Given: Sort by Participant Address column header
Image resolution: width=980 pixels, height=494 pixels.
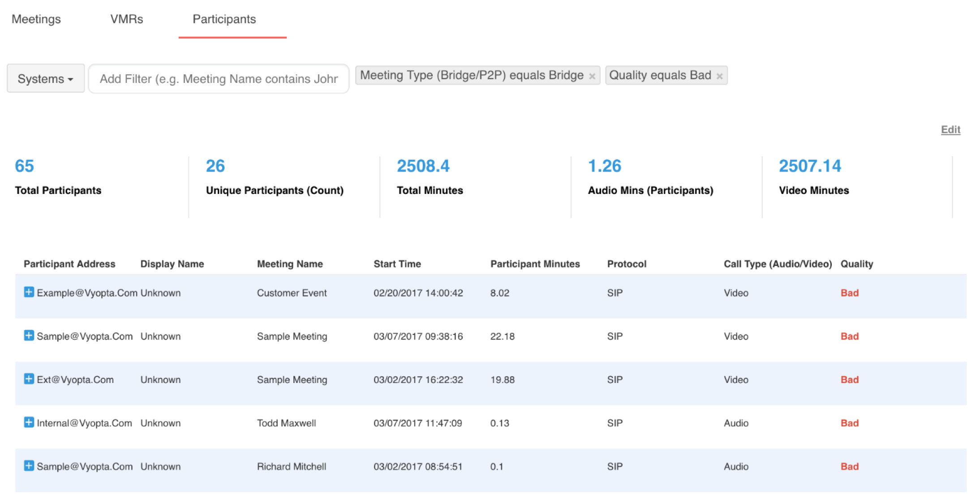Looking at the screenshot, I should [69, 264].
